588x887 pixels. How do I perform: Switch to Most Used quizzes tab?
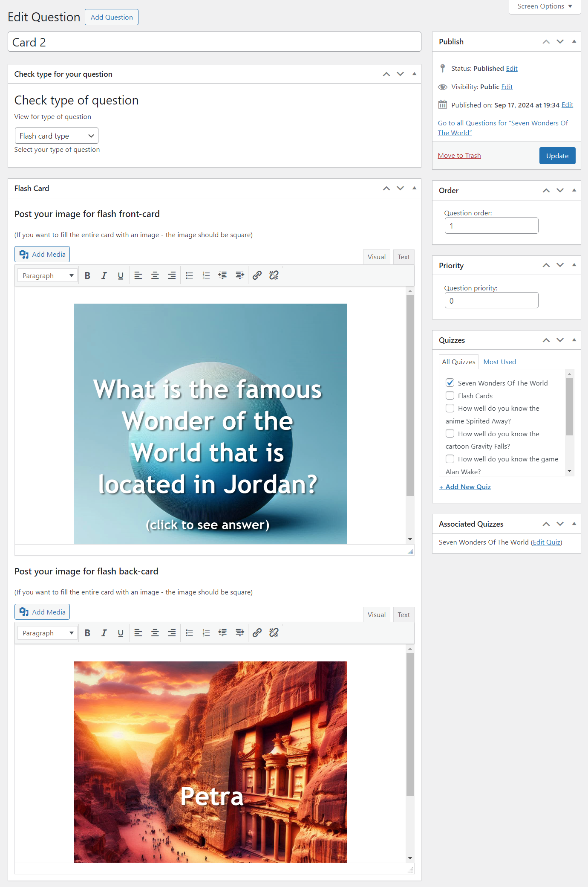coord(499,362)
